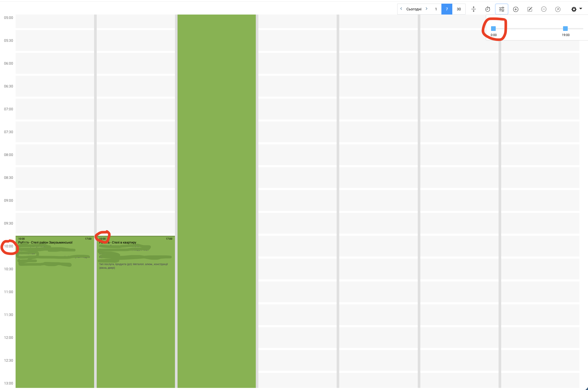This screenshot has width=588, height=390.
Task: Open the gear settings menu
Action: 576,9
